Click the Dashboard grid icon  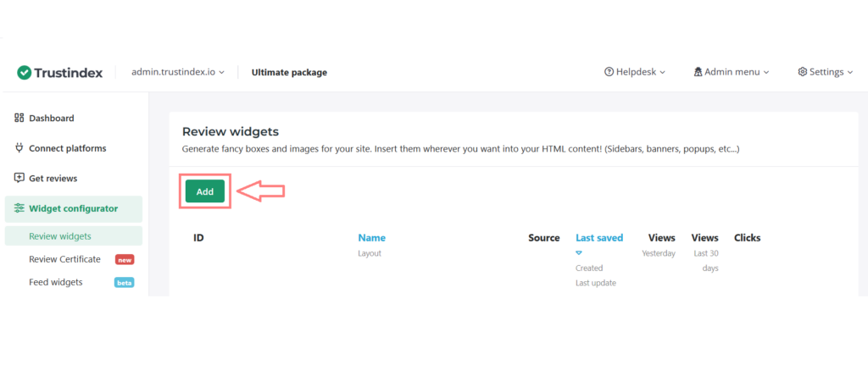click(19, 118)
